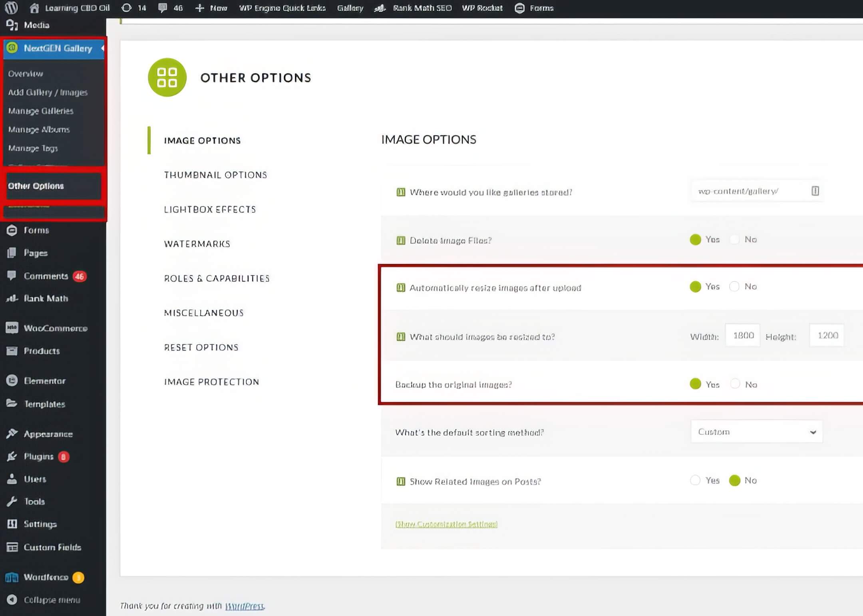This screenshot has width=863, height=616.
Task: Click the Rank Math SEO icon in sidebar
Action: click(x=11, y=298)
